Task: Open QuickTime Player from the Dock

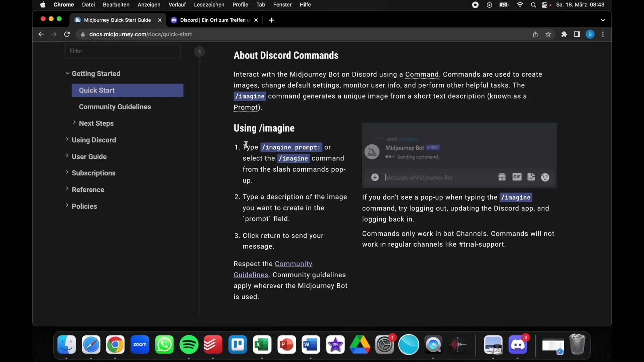Action: (x=433, y=345)
